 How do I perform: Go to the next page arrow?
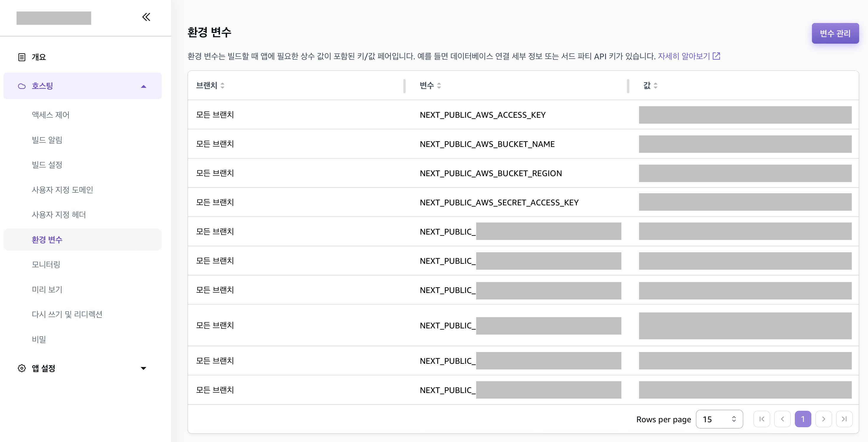(823, 419)
